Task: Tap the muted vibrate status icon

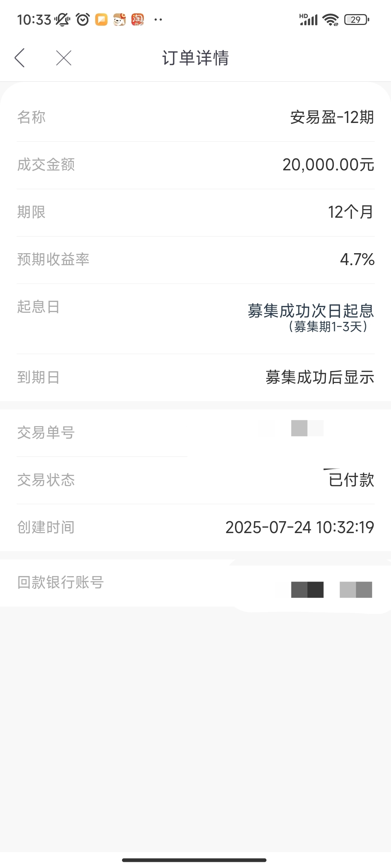Action: click(62, 20)
